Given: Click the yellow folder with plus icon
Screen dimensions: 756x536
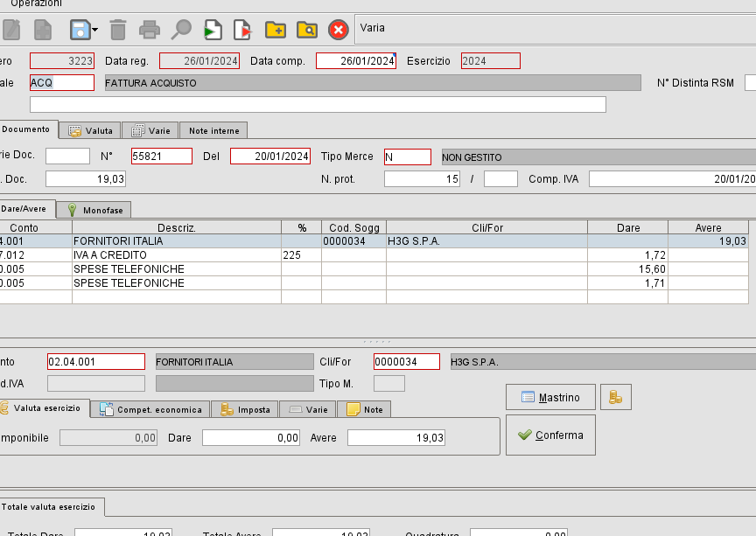Looking at the screenshot, I should [276, 30].
